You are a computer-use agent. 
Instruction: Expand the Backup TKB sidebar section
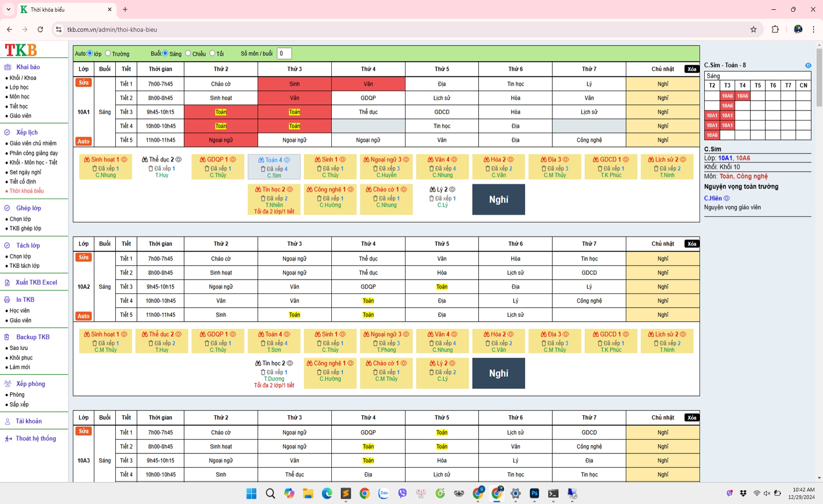32,337
